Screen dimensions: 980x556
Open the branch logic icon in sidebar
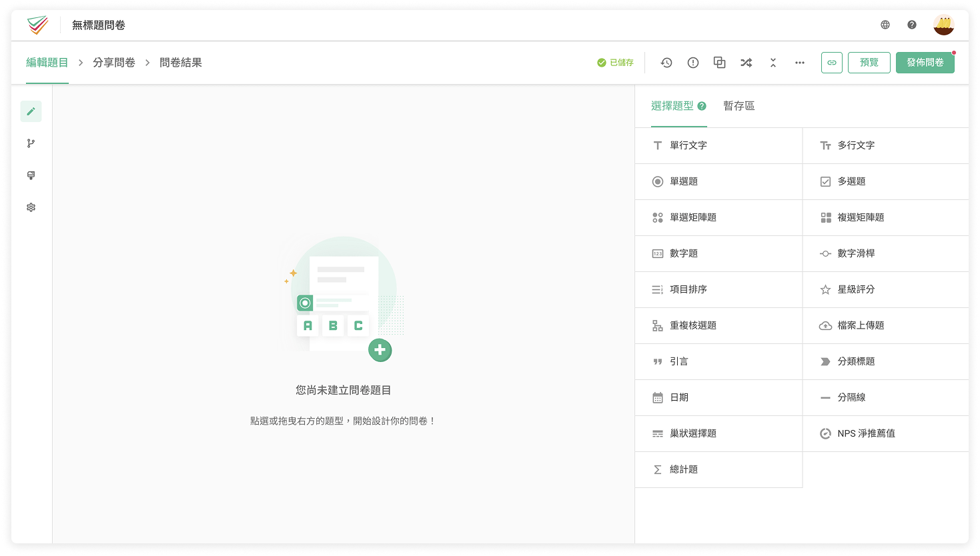[x=31, y=143]
